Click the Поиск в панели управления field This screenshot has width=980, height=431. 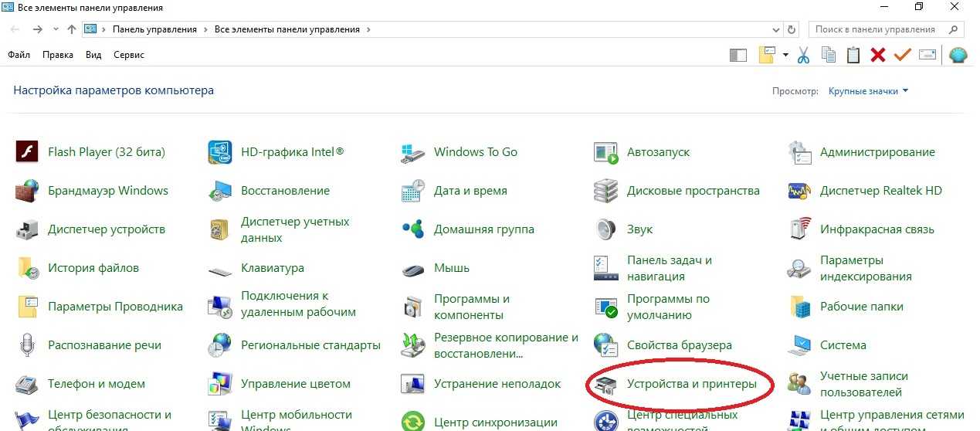tap(885, 29)
